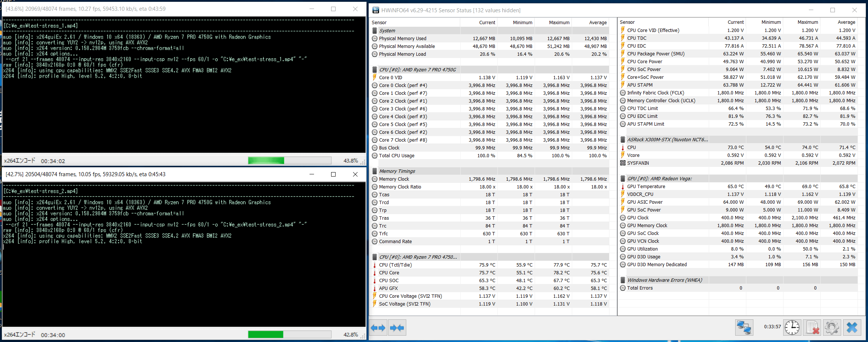Click the logging sheet with red X
Screen dimensions: 868x342
point(812,328)
